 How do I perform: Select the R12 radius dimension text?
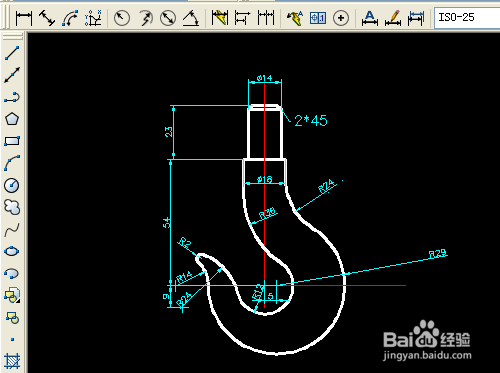(259, 292)
